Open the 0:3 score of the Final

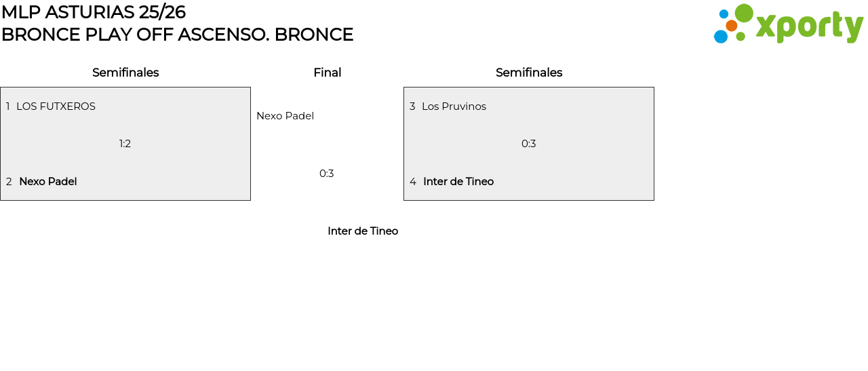click(x=327, y=174)
